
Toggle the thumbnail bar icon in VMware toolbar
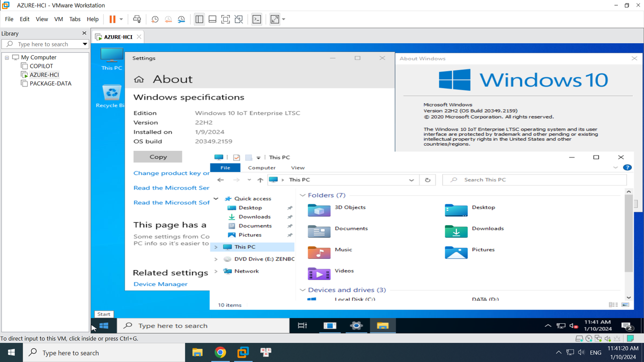click(212, 19)
